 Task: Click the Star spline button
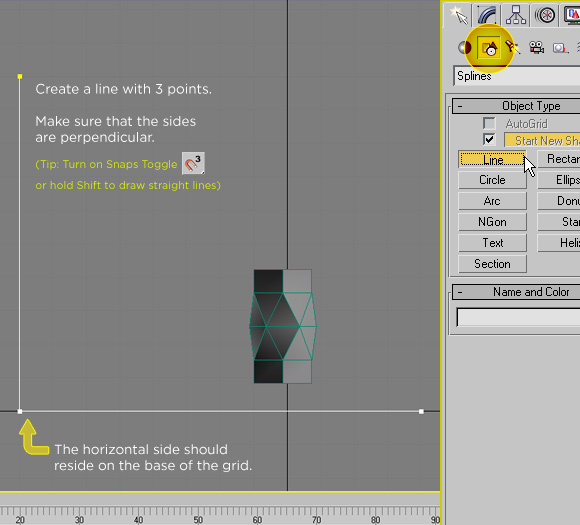point(559,222)
